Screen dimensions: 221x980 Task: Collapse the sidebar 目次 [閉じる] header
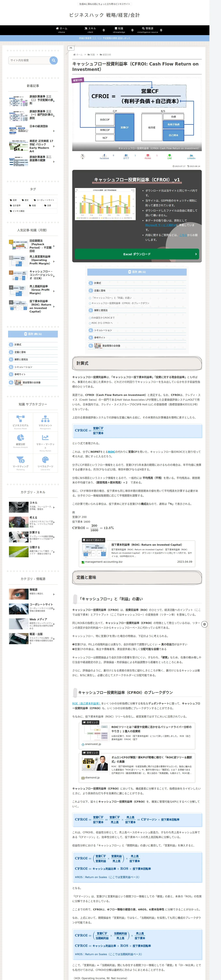click(33, 334)
